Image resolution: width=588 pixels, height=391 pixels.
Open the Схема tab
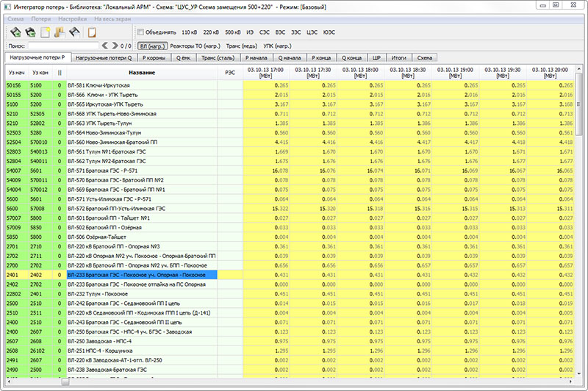click(425, 58)
